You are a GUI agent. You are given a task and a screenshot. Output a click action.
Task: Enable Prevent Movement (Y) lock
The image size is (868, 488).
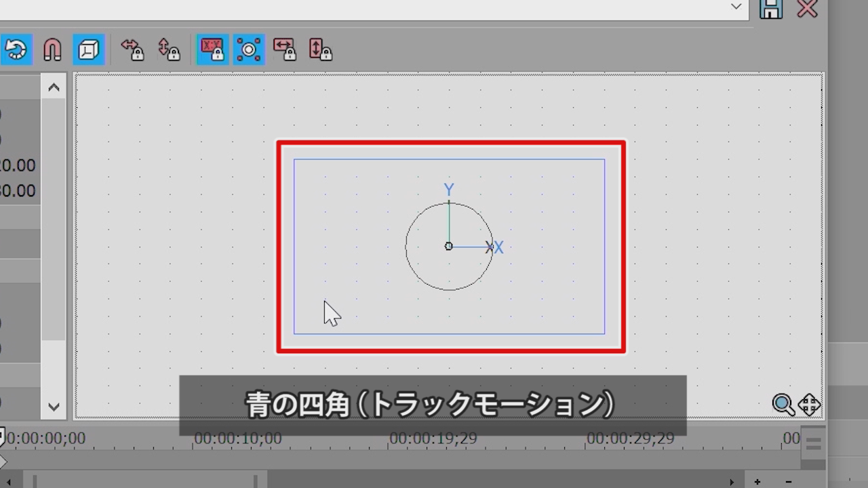(x=170, y=49)
